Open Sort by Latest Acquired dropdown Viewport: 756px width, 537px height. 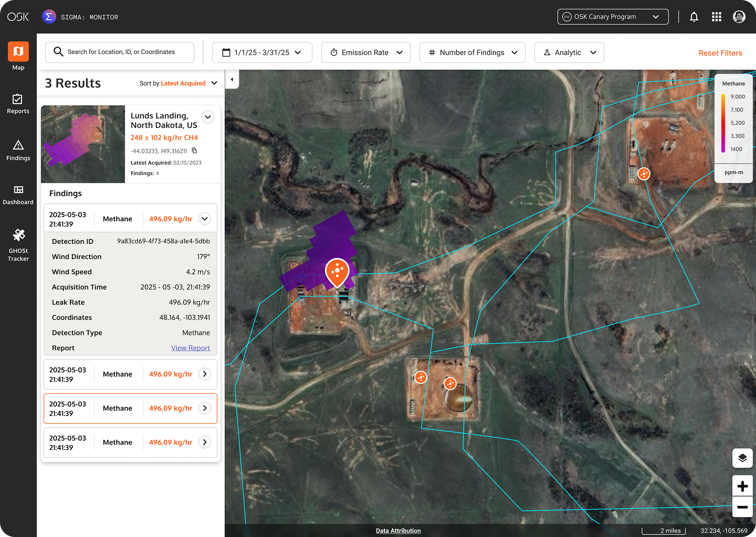tap(178, 83)
